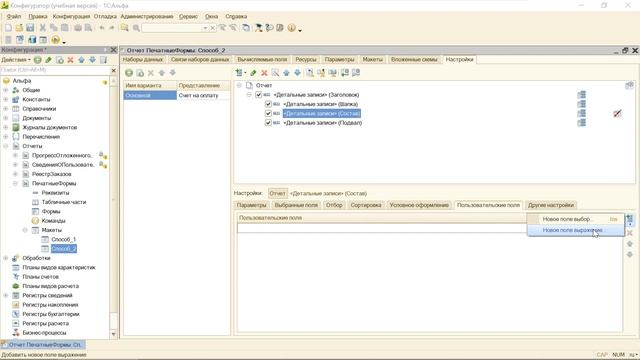Open the search combo box dropdown arrow
Screen dimensions: 640x360
205,28
